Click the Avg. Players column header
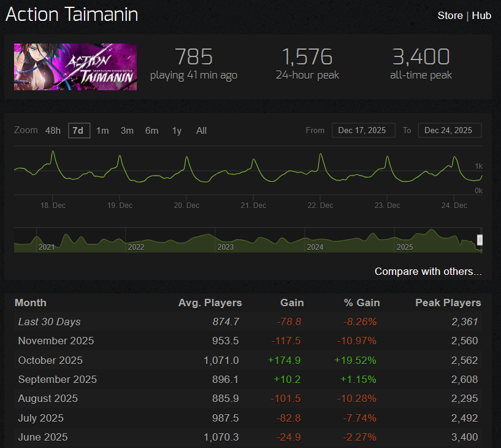 pyautogui.click(x=210, y=303)
